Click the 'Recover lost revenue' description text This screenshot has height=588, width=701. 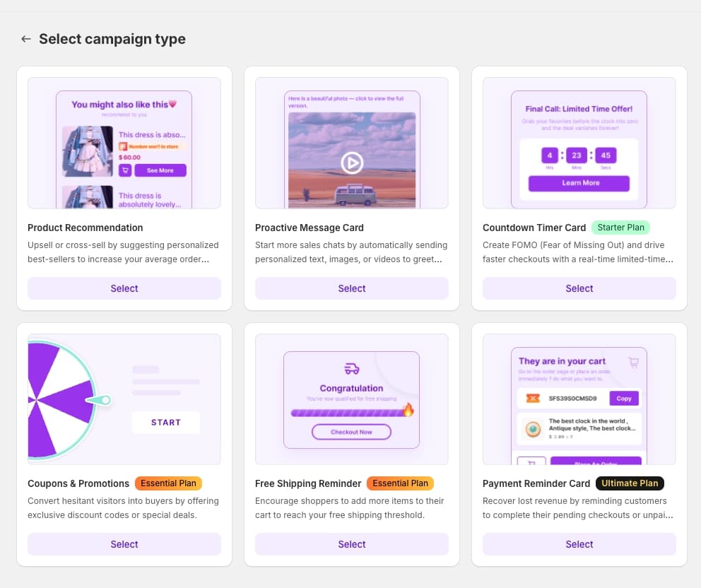[578, 508]
